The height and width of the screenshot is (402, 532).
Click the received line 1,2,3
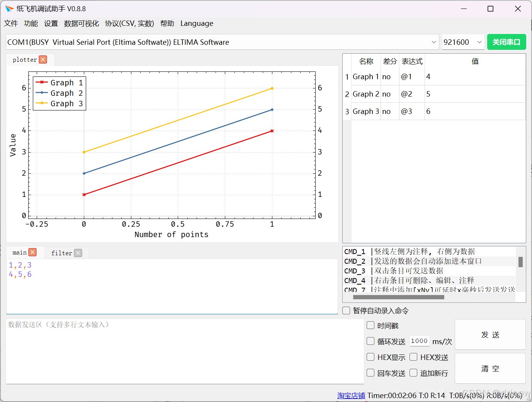[20, 265]
